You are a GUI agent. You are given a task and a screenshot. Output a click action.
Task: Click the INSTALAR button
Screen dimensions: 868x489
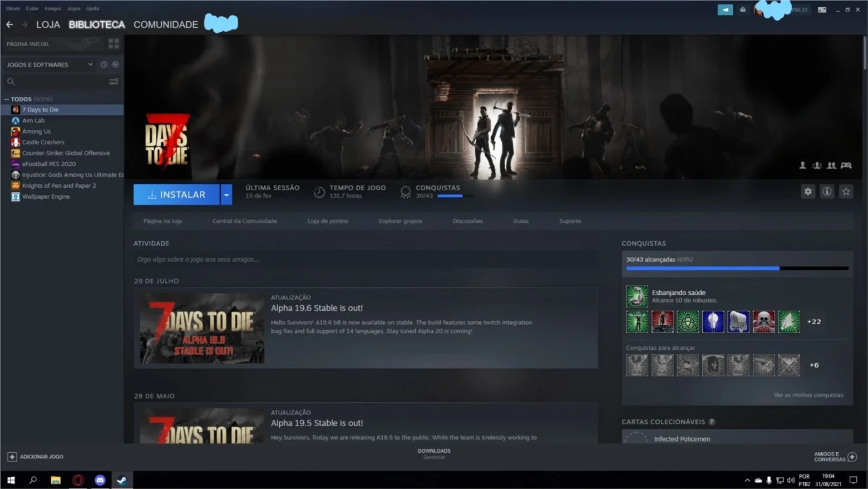coord(176,194)
